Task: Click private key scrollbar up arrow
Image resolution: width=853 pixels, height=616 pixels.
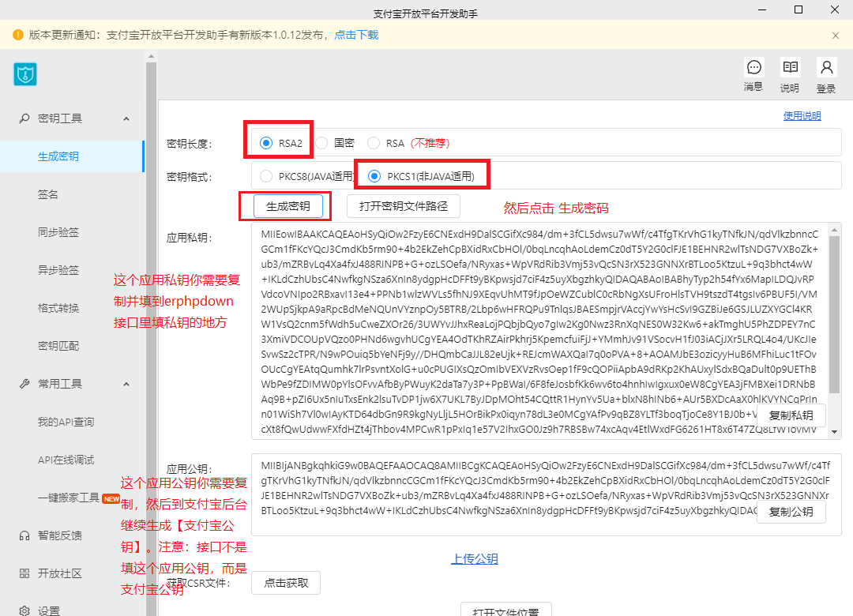Action: pyautogui.click(x=835, y=230)
